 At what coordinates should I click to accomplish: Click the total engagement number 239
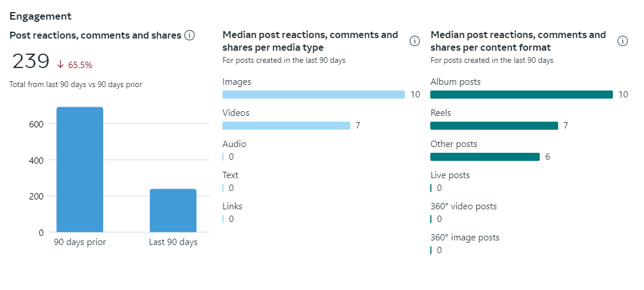pos(31,62)
